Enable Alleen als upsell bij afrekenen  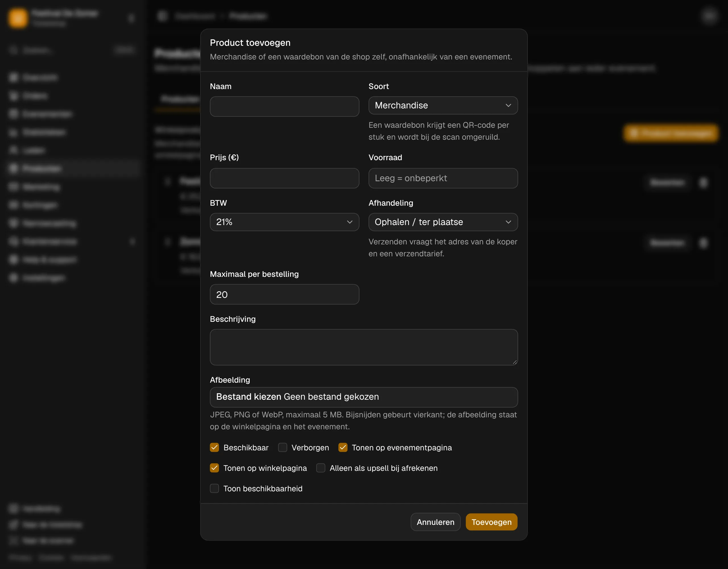(321, 468)
